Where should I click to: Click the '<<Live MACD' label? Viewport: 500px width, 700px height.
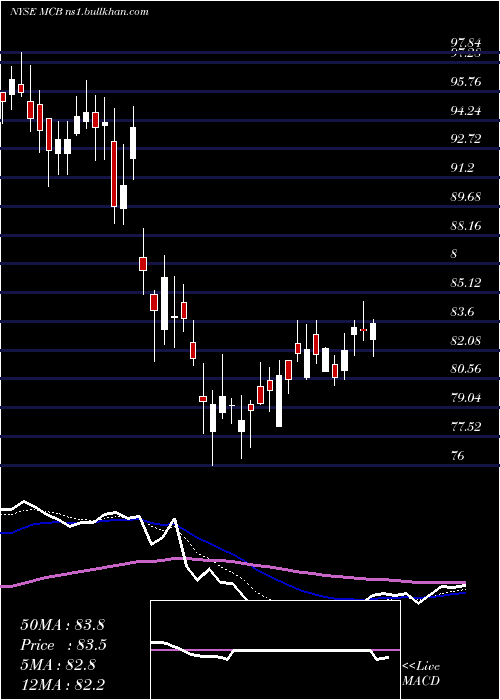421,674
